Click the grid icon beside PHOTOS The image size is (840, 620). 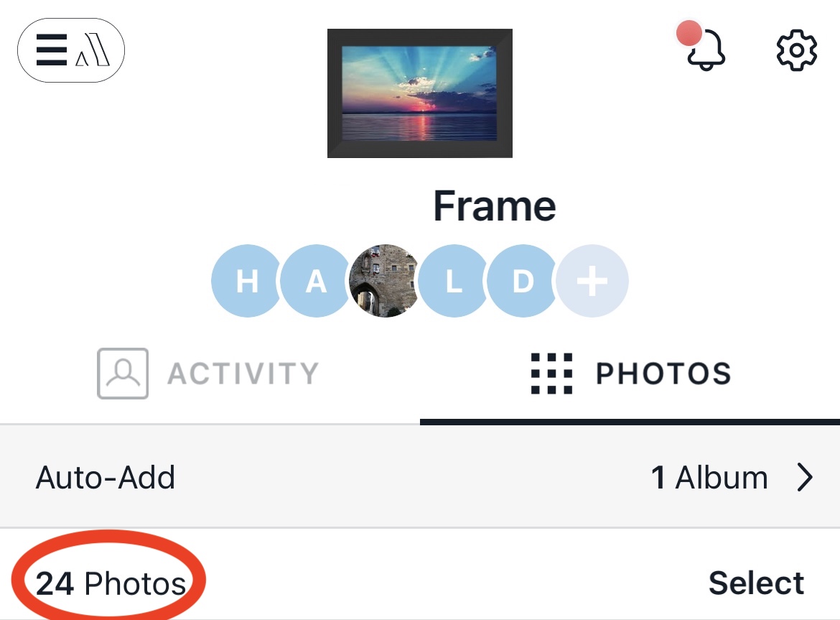click(551, 374)
